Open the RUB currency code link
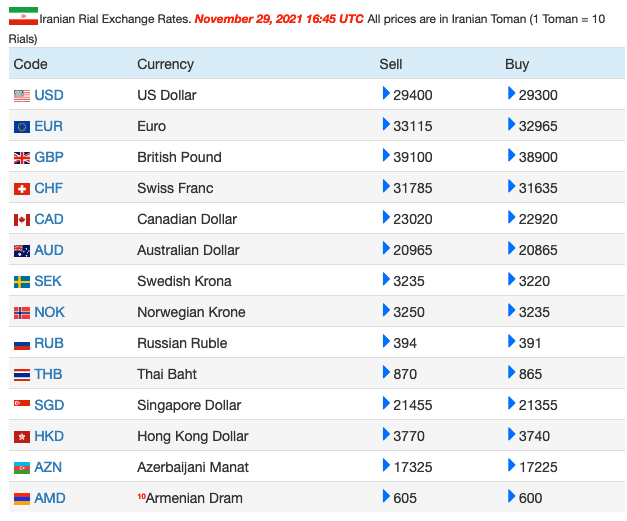 48,343
